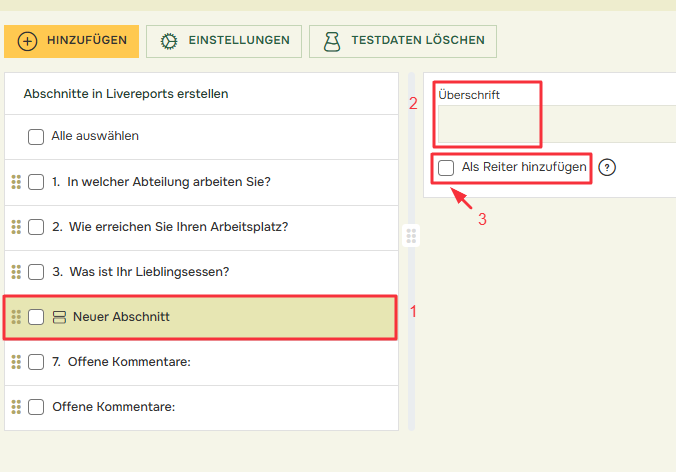Screen dimensions: 676x472
Task: Click drag handle for question 7 row
Action: pos(16,362)
